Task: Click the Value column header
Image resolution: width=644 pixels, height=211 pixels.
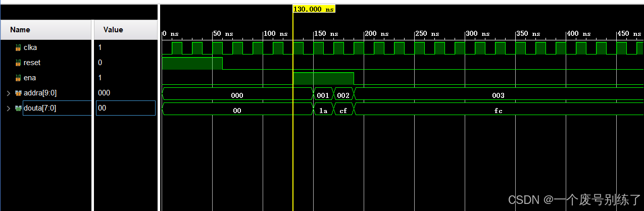Action: pos(126,30)
